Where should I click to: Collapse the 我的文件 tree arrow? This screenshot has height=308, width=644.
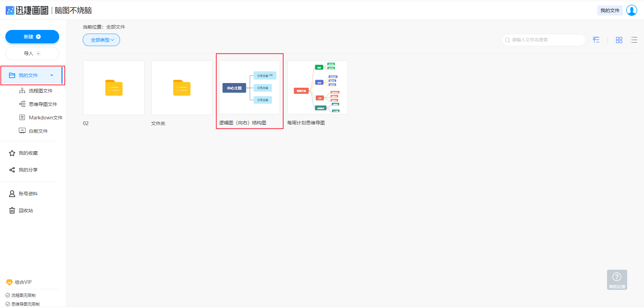[52, 75]
